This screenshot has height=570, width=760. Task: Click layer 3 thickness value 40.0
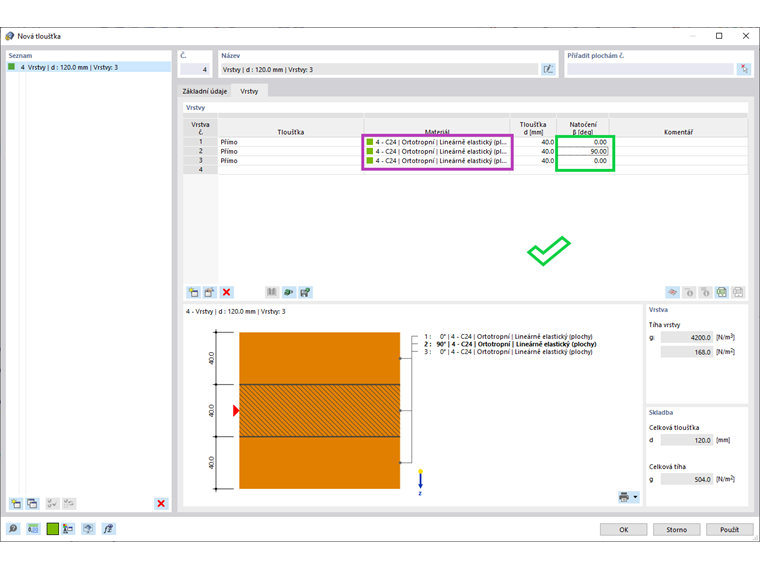point(533,160)
